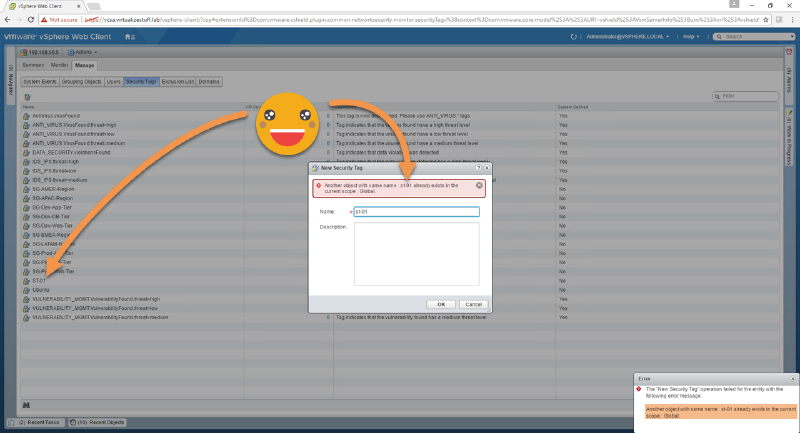800x433 pixels.
Task: Reload the browser page
Action: (31, 19)
